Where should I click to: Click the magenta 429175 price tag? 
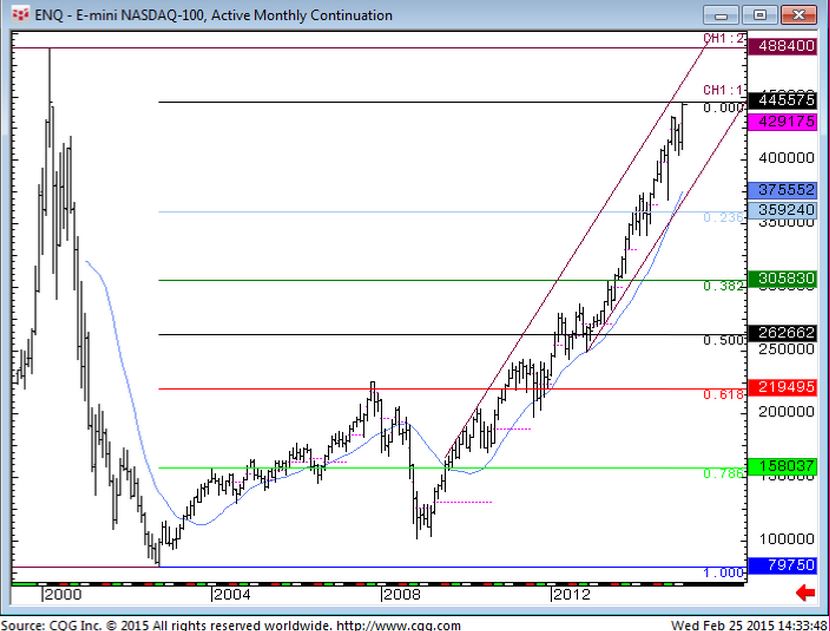tap(788, 120)
